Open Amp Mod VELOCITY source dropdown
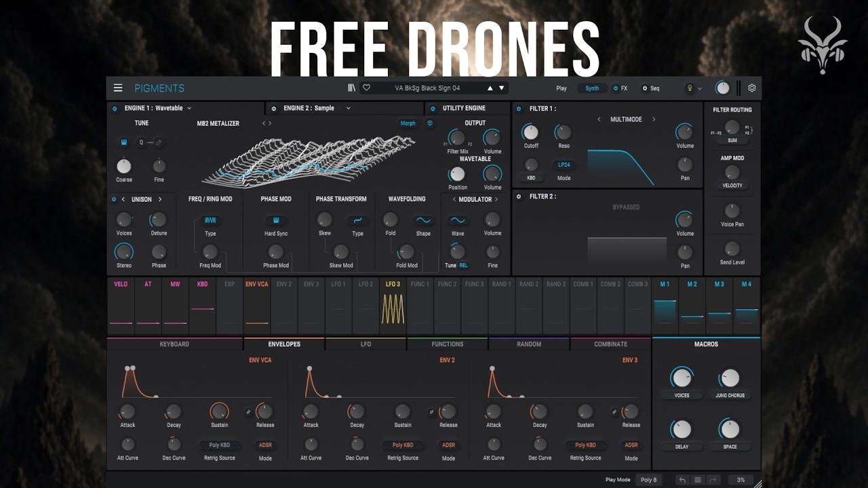Image resolution: width=868 pixels, height=488 pixels. click(732, 185)
